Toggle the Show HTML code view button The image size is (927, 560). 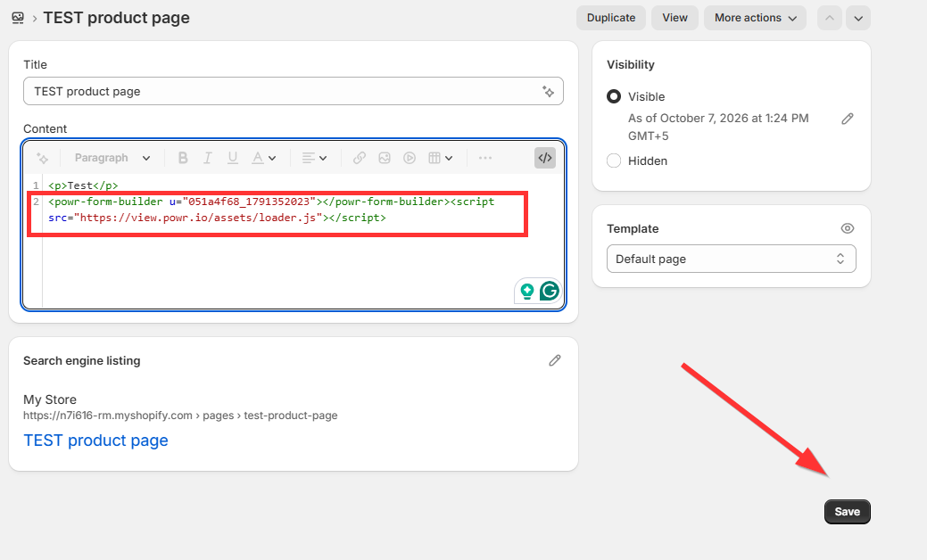click(x=544, y=158)
